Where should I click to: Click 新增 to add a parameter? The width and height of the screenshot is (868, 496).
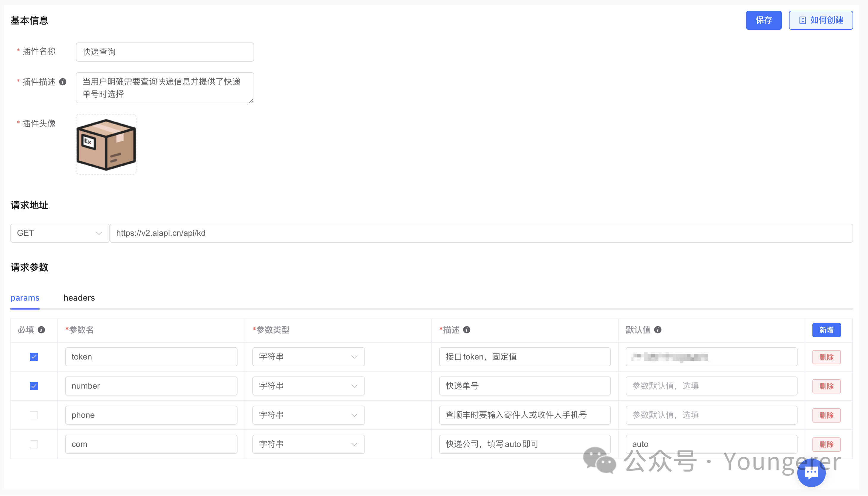(x=826, y=330)
